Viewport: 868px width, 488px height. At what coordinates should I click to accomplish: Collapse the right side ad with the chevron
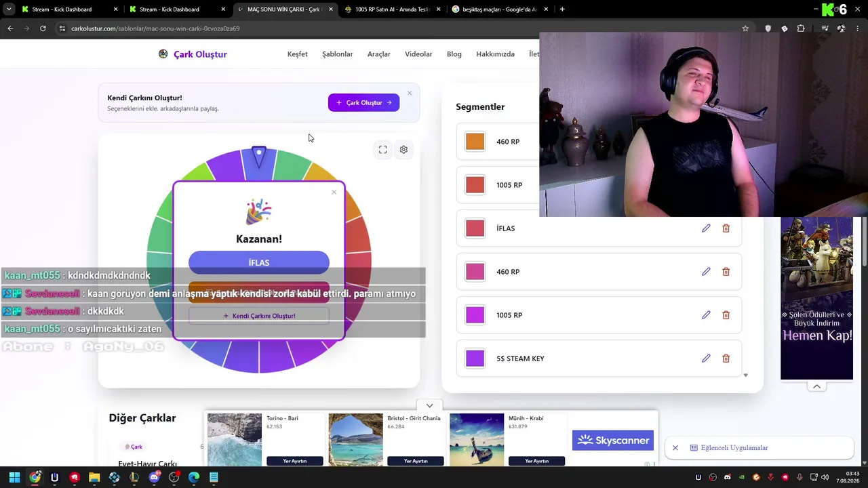click(x=816, y=386)
